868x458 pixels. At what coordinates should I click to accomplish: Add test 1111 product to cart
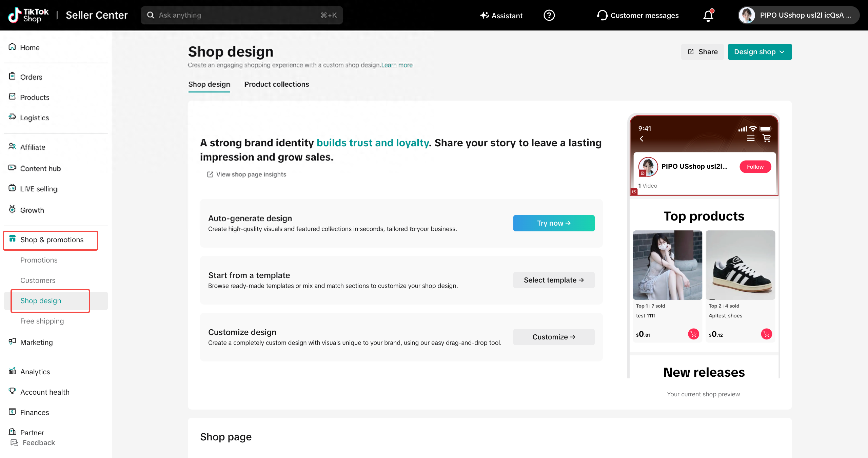pos(693,334)
